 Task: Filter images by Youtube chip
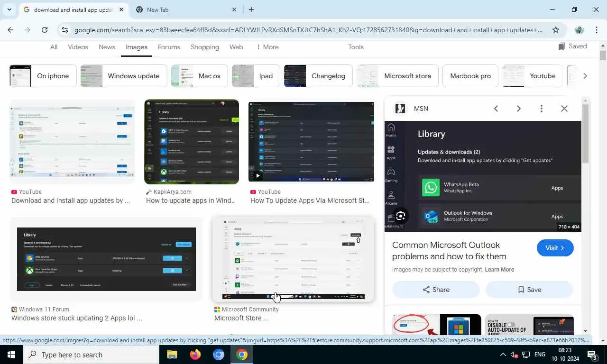point(533,76)
